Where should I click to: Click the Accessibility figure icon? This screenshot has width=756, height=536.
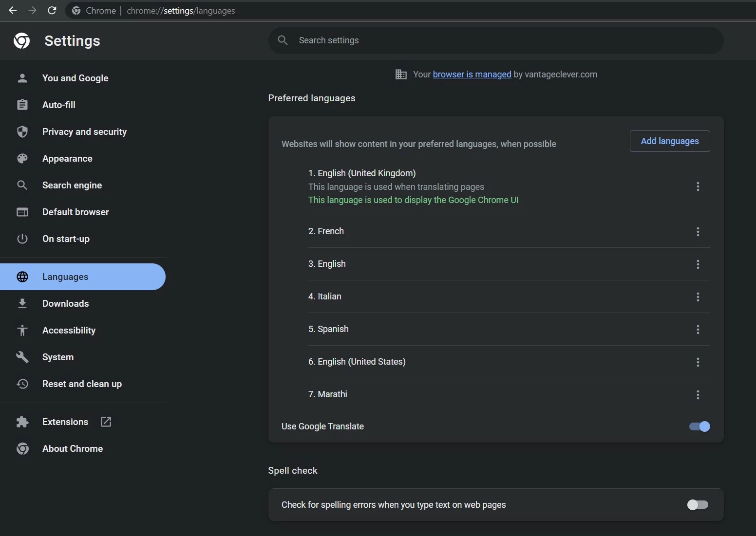tap(22, 330)
